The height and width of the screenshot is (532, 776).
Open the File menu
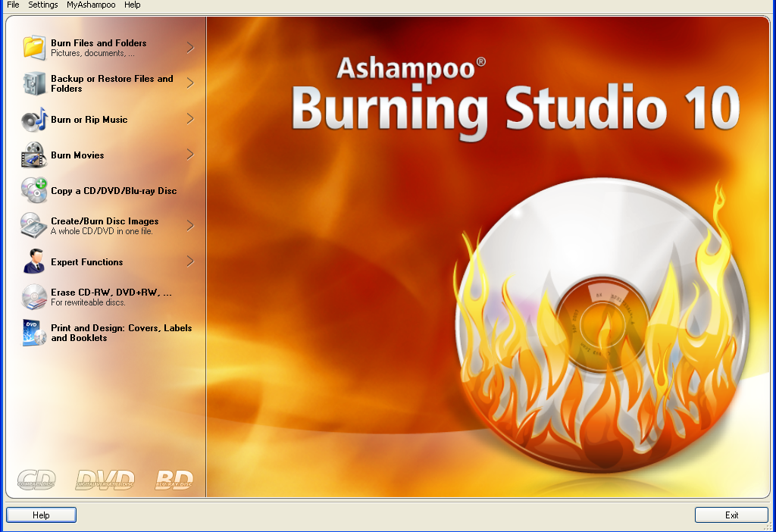pyautogui.click(x=13, y=5)
